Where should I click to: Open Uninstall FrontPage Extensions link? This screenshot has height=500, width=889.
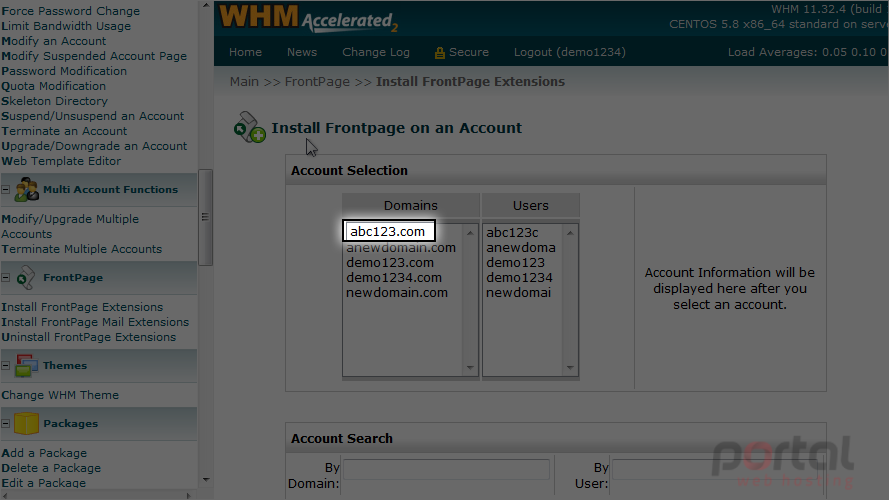point(88,337)
